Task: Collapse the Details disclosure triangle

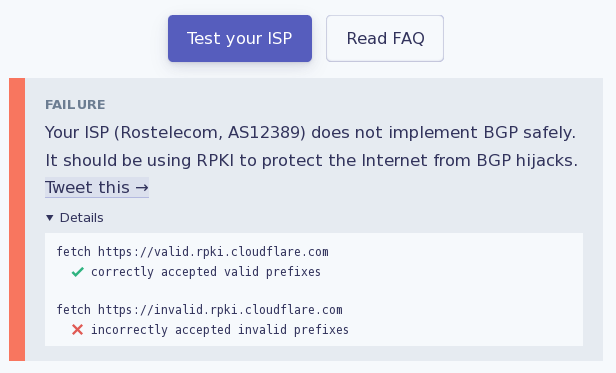Action: tap(50, 218)
